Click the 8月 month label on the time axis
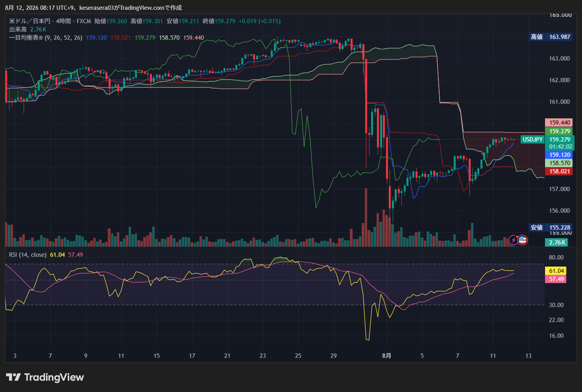Image resolution: width=582 pixels, height=392 pixels. point(387,356)
